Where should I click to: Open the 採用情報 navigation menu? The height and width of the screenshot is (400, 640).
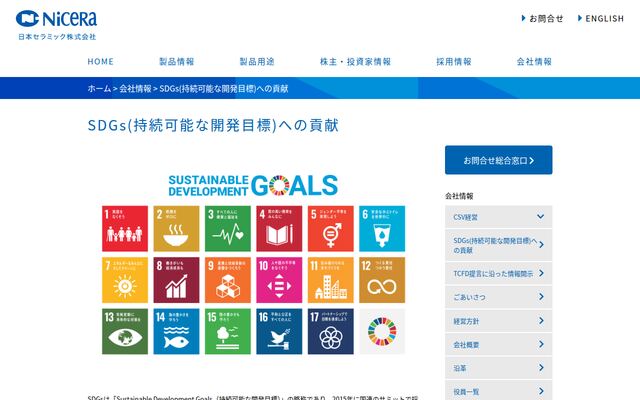pos(454,62)
